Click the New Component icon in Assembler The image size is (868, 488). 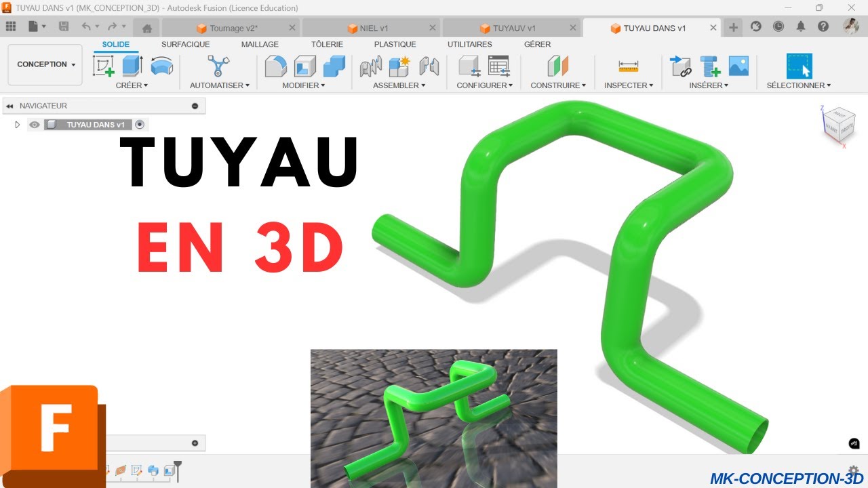click(x=399, y=66)
